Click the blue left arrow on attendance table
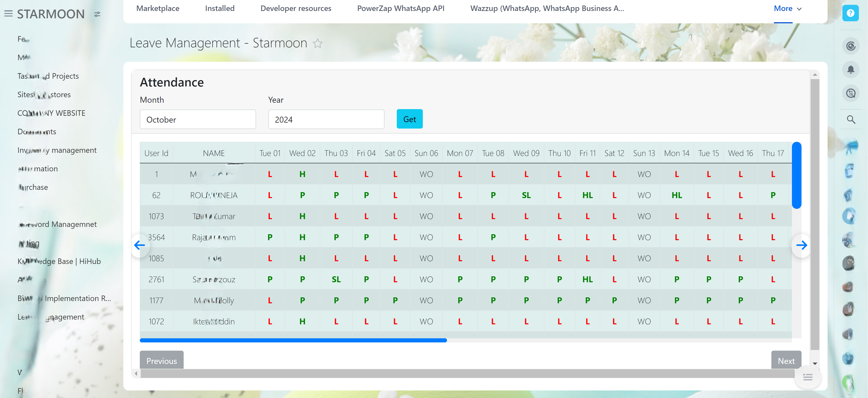This screenshot has height=398, width=868. point(140,245)
